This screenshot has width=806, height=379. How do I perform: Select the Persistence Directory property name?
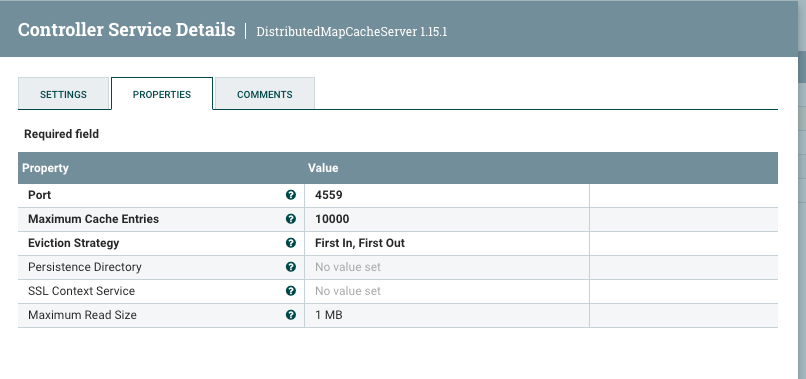[x=85, y=267]
